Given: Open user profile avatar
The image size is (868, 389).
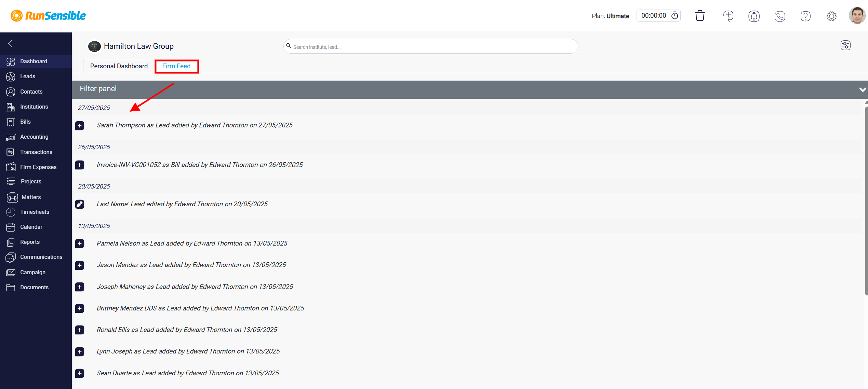Looking at the screenshot, I should pos(857,16).
